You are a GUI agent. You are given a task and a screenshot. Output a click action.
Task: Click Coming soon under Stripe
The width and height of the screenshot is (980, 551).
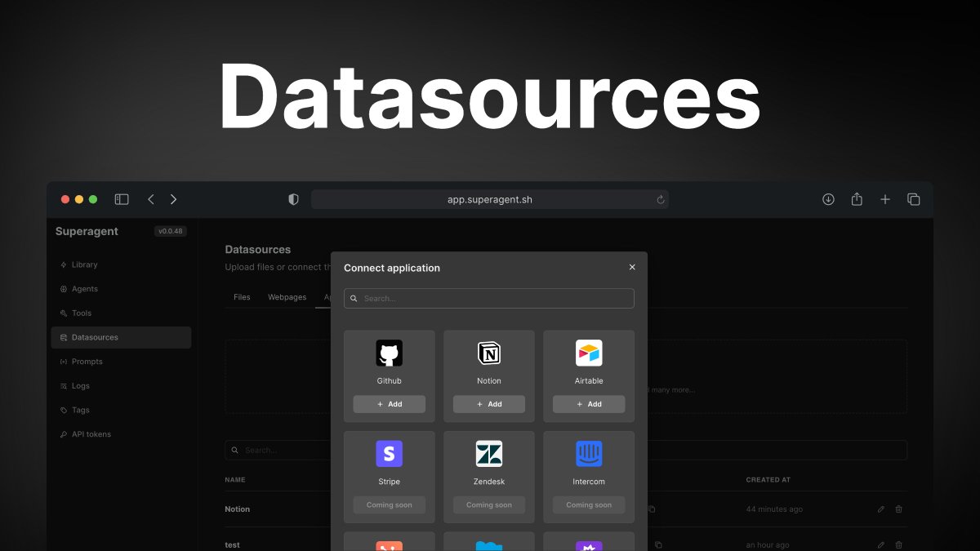point(390,504)
